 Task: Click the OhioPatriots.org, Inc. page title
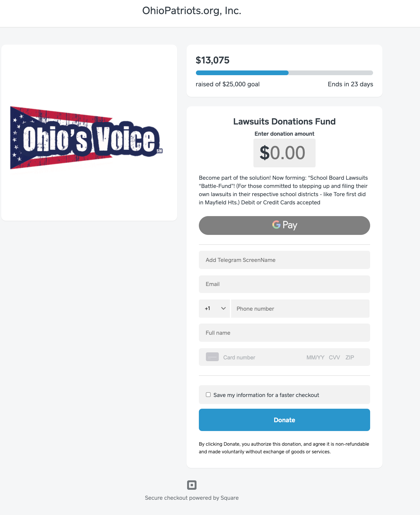click(192, 11)
